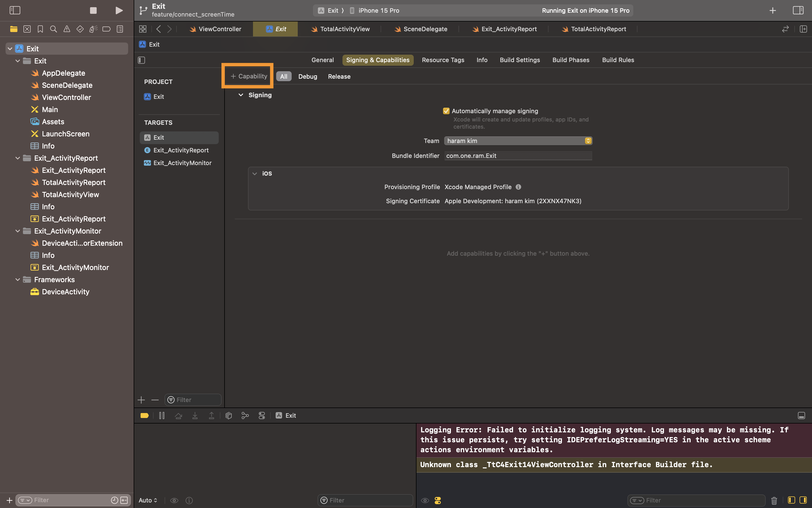This screenshot has width=812, height=508.
Task: Open Debug View Hierarchy icon
Action: pos(228,416)
